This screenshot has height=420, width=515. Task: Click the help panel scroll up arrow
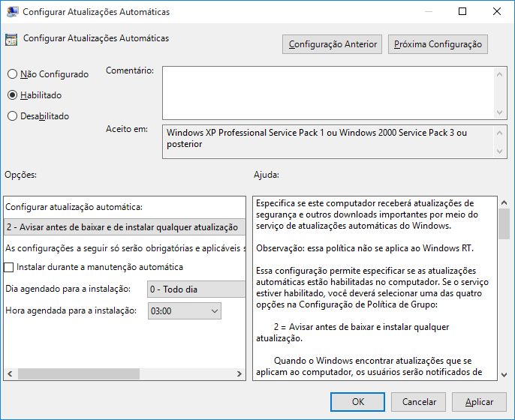pyautogui.click(x=504, y=202)
